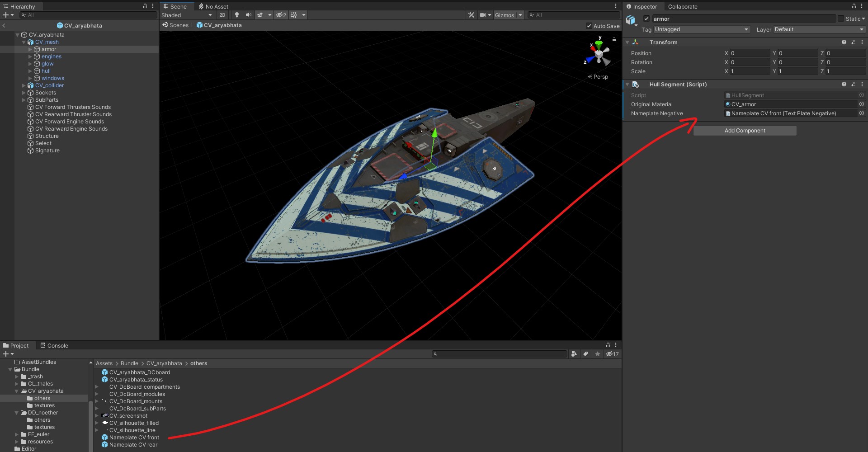The width and height of the screenshot is (868, 452).
Task: Disable the armor object active checkbox
Action: [x=646, y=19]
